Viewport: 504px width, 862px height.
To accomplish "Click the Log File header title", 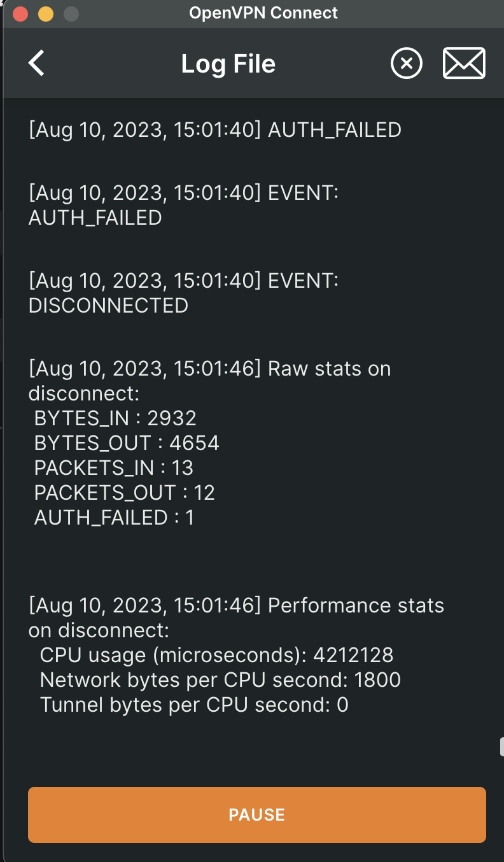I will point(228,64).
